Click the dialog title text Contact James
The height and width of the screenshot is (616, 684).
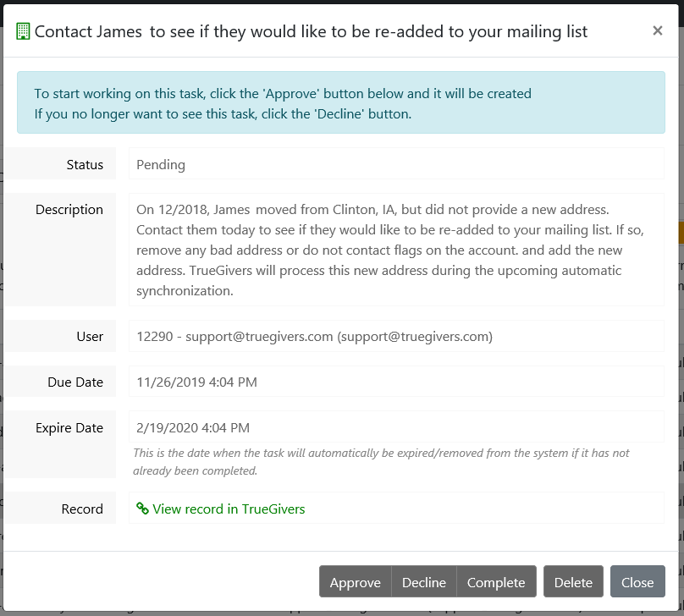(x=311, y=32)
